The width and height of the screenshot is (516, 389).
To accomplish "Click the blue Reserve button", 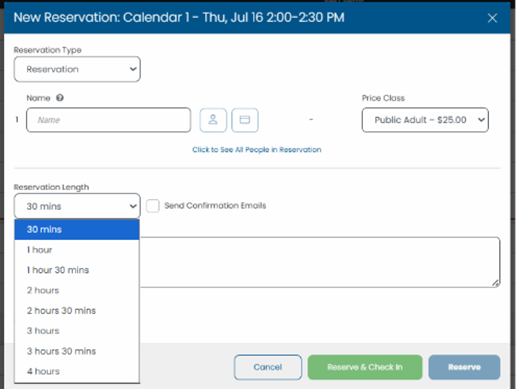I will [464, 367].
